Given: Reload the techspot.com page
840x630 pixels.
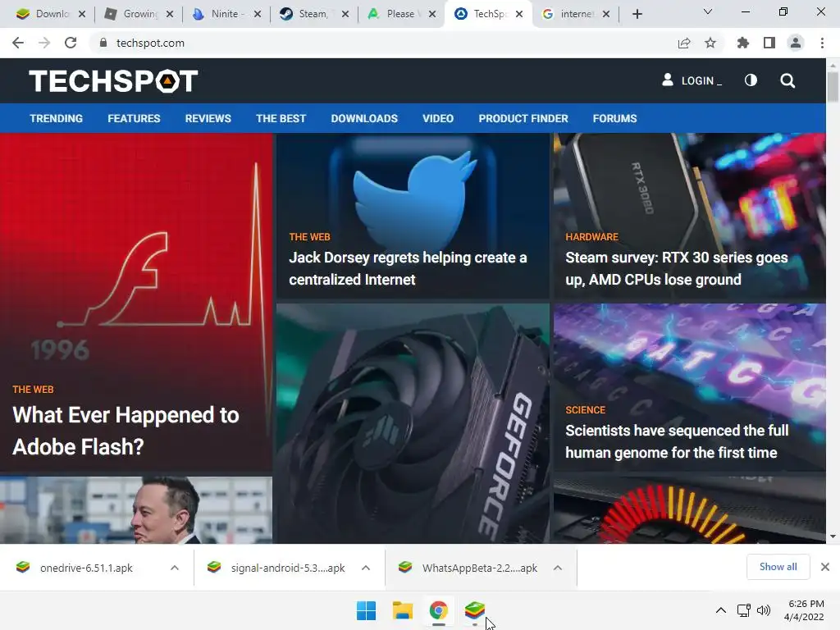Looking at the screenshot, I should coord(71,43).
